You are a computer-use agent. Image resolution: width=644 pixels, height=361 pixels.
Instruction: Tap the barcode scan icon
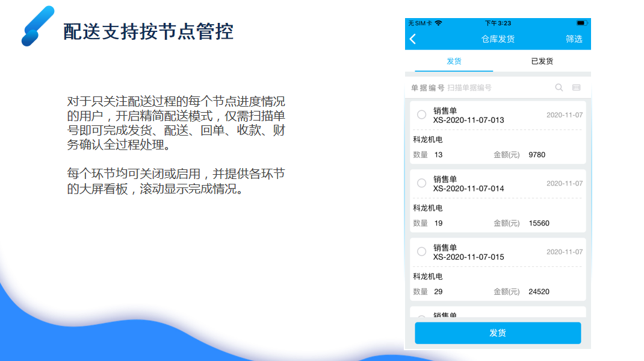pyautogui.click(x=576, y=87)
